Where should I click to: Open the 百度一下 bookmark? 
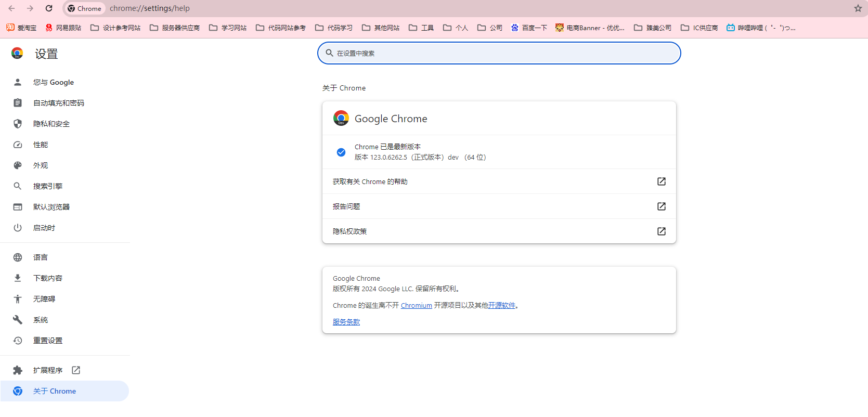(x=529, y=28)
